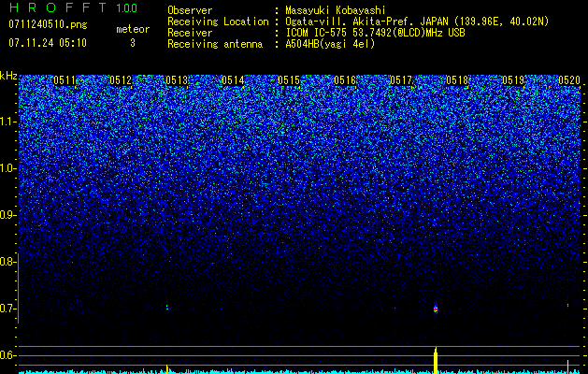Click the Observer label
The height and width of the screenshot is (374, 588).
190,10
